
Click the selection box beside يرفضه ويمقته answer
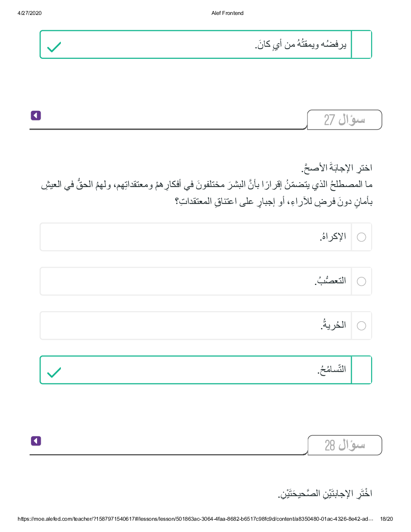click(x=361, y=45)
